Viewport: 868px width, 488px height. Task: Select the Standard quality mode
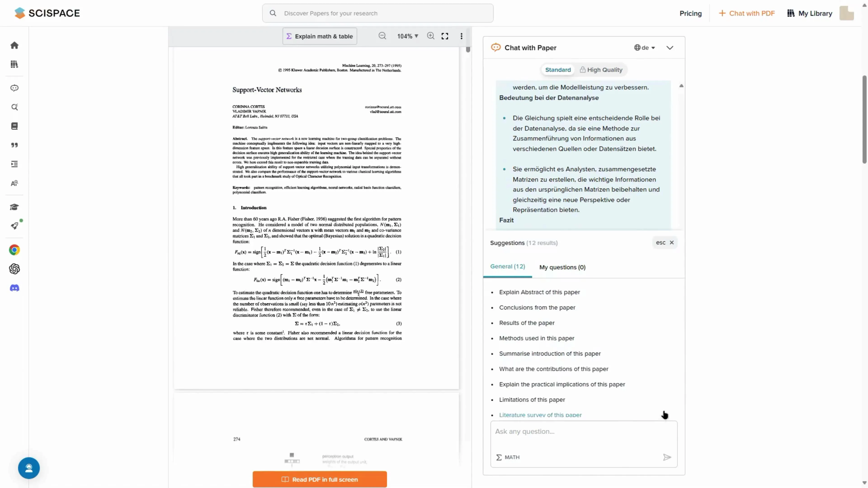point(558,70)
